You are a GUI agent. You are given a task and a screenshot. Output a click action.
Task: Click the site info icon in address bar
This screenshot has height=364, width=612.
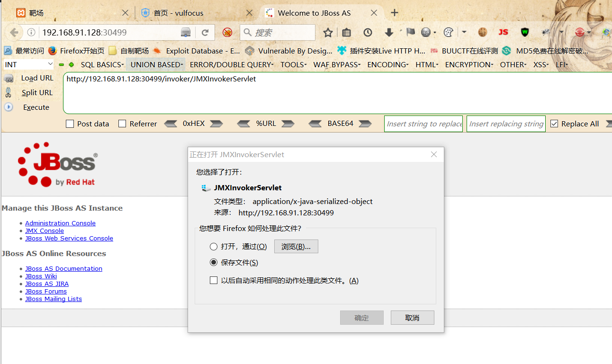[x=31, y=32]
